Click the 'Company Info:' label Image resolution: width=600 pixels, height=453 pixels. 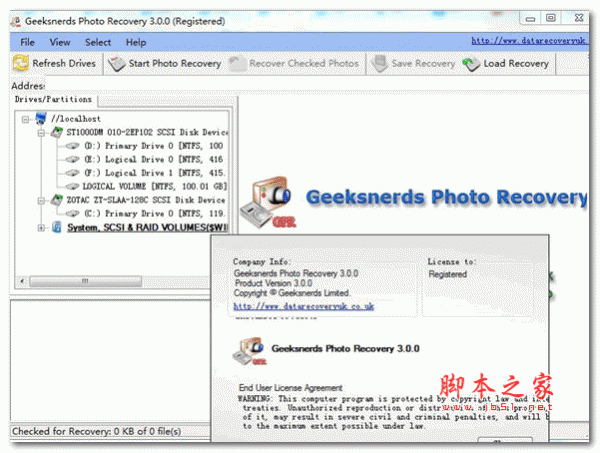coord(262,262)
